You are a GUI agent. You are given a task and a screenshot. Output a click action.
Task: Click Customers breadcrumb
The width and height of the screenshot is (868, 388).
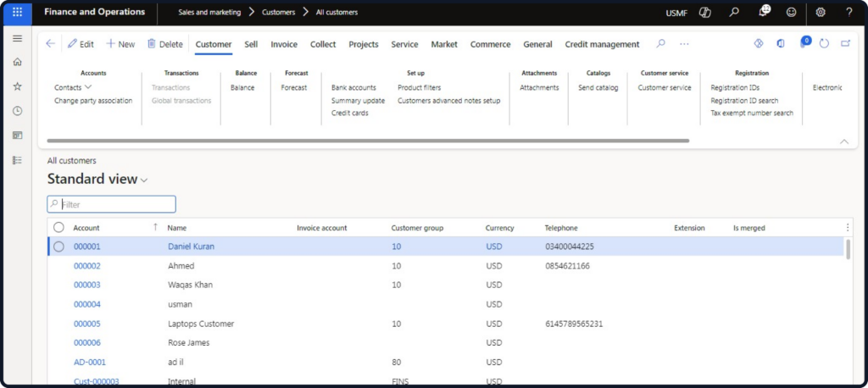[278, 12]
